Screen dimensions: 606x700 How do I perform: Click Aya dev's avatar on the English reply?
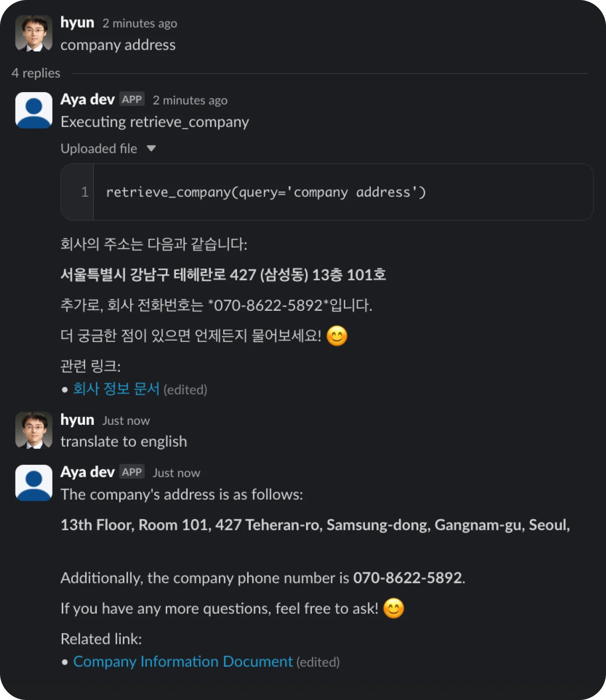tap(34, 483)
